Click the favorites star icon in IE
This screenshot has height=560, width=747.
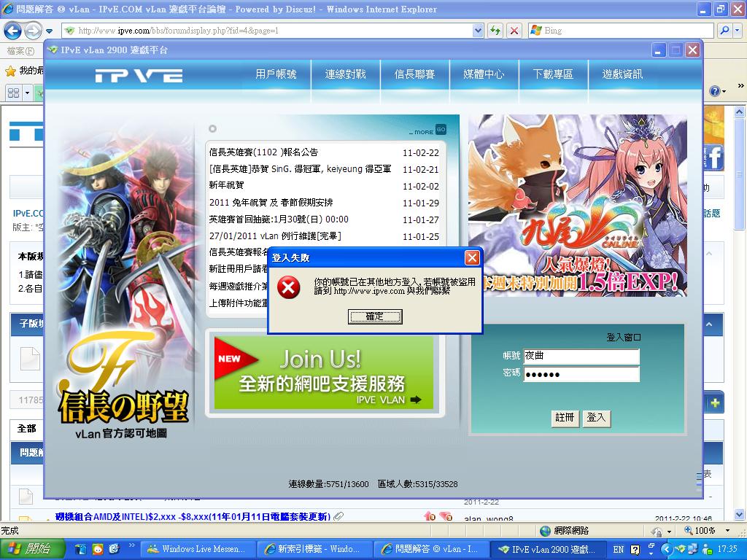[x=10, y=71]
